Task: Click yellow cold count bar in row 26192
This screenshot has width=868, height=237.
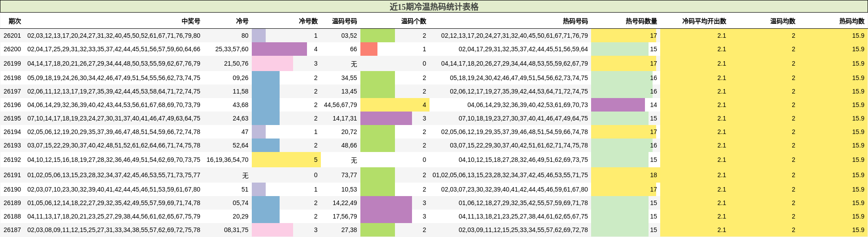Action: coord(286,160)
